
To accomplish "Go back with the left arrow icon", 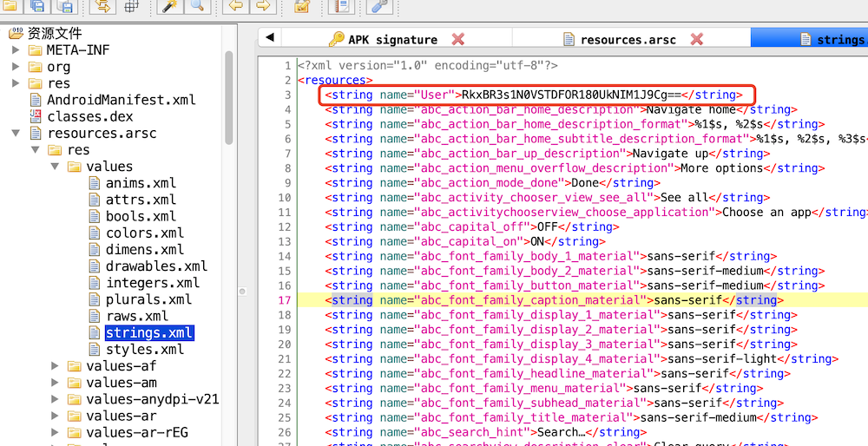I will 236,5.
